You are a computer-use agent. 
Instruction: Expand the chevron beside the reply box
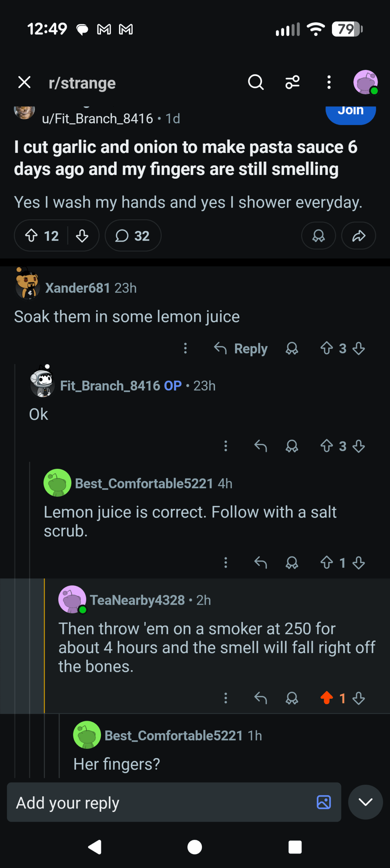tap(366, 803)
